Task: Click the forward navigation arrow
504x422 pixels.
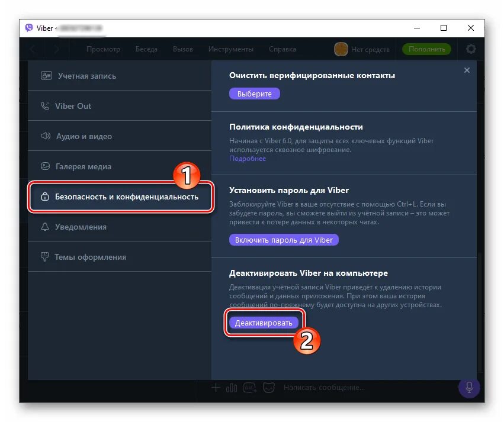Action: 57,49
